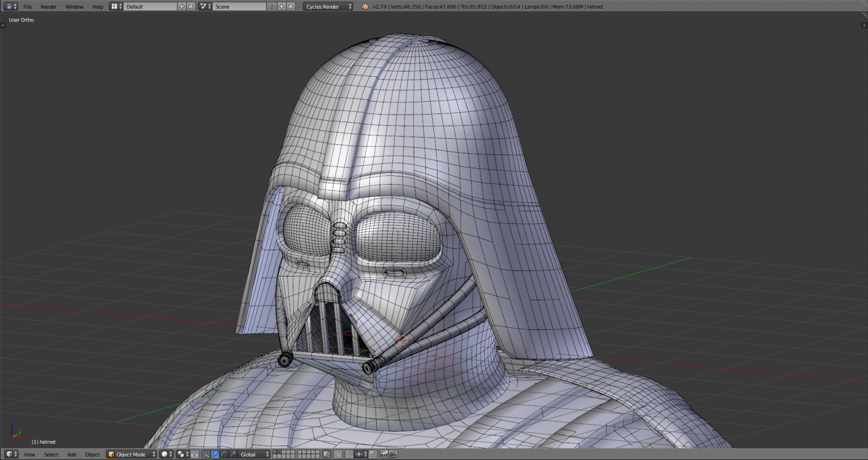868x460 pixels.
Task: Open the Help menu
Action: pos(98,6)
